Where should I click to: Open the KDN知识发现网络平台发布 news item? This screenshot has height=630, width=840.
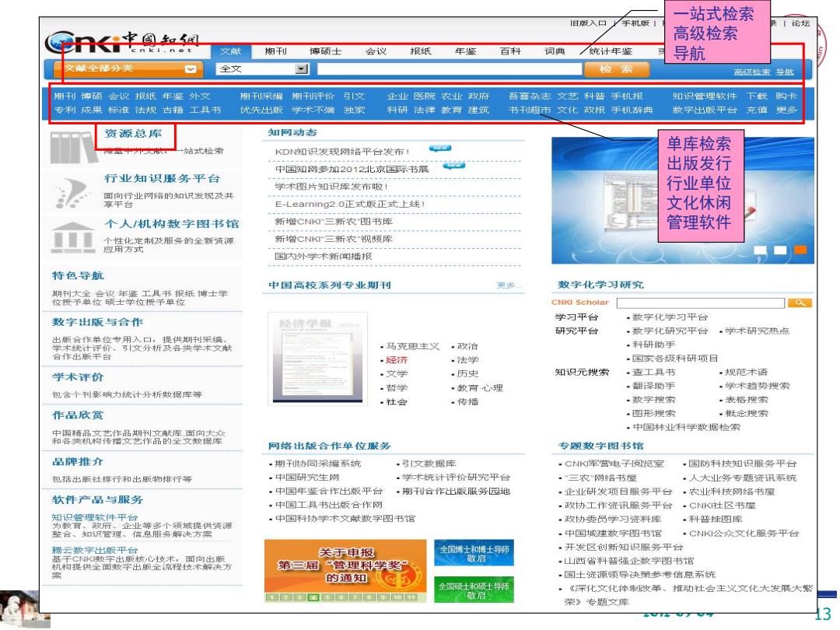pyautogui.click(x=342, y=152)
